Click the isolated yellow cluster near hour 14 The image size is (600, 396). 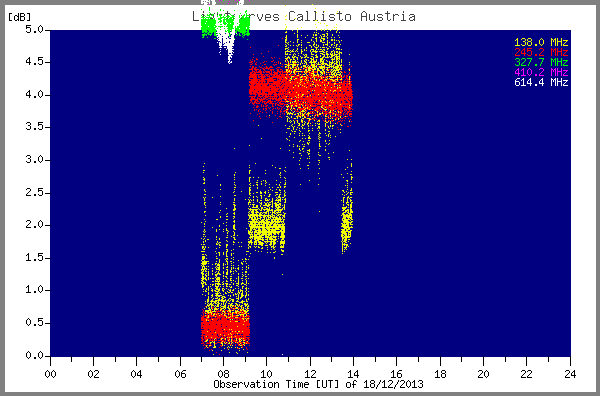point(347,214)
